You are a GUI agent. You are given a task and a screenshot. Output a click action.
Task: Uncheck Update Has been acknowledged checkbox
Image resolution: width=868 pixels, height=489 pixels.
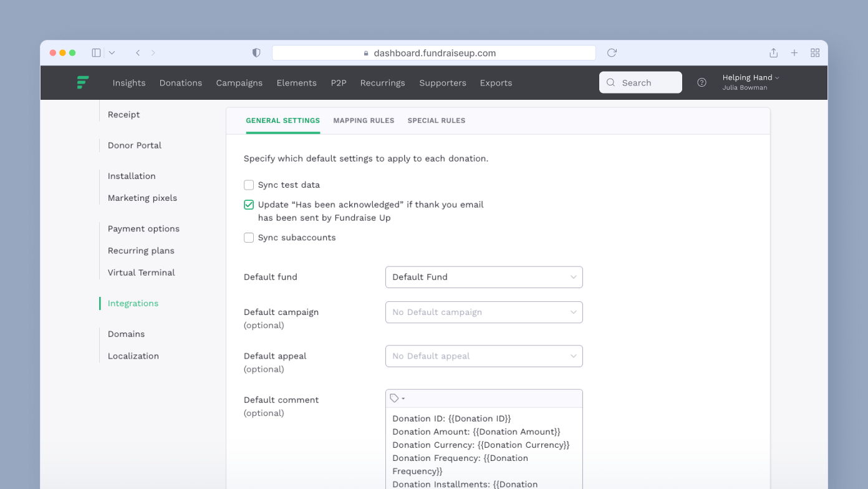[x=249, y=205]
